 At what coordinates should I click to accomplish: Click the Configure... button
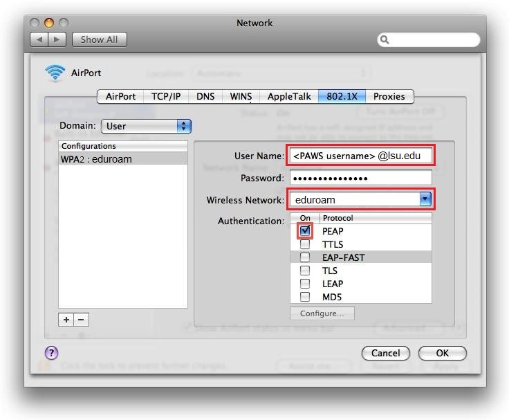[x=322, y=313]
